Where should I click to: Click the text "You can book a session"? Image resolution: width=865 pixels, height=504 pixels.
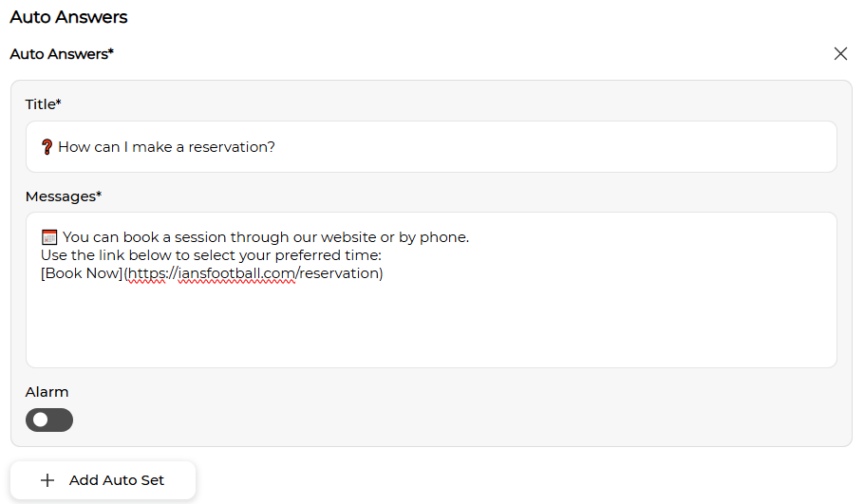tap(143, 237)
